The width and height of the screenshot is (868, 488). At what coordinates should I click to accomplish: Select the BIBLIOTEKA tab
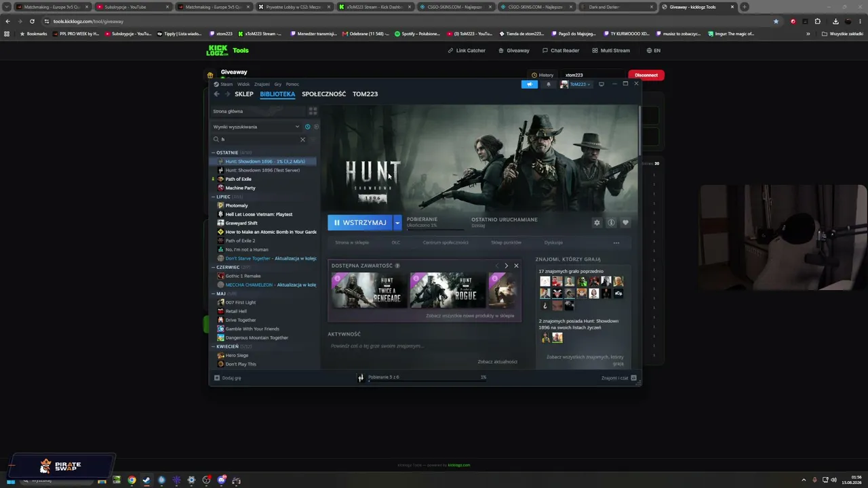(x=277, y=94)
